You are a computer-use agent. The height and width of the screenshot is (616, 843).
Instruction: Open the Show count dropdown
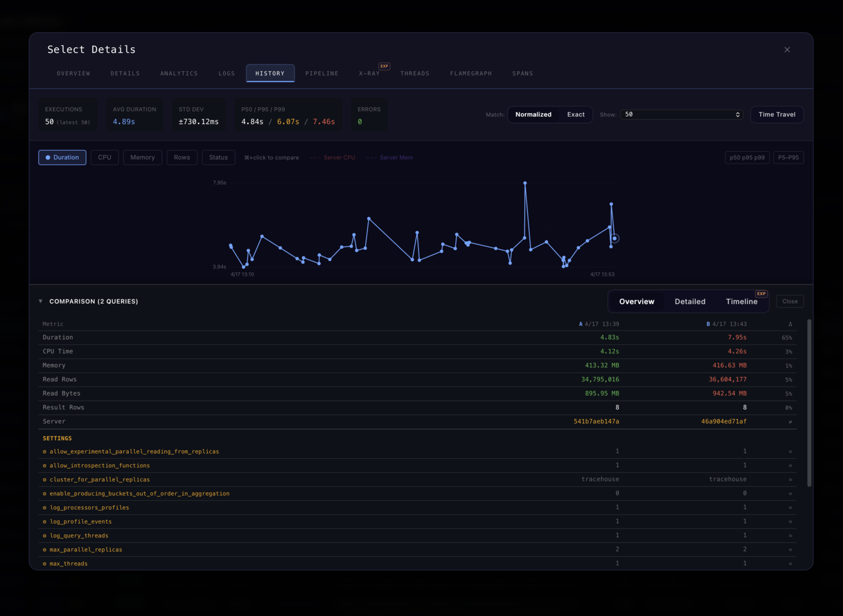682,114
